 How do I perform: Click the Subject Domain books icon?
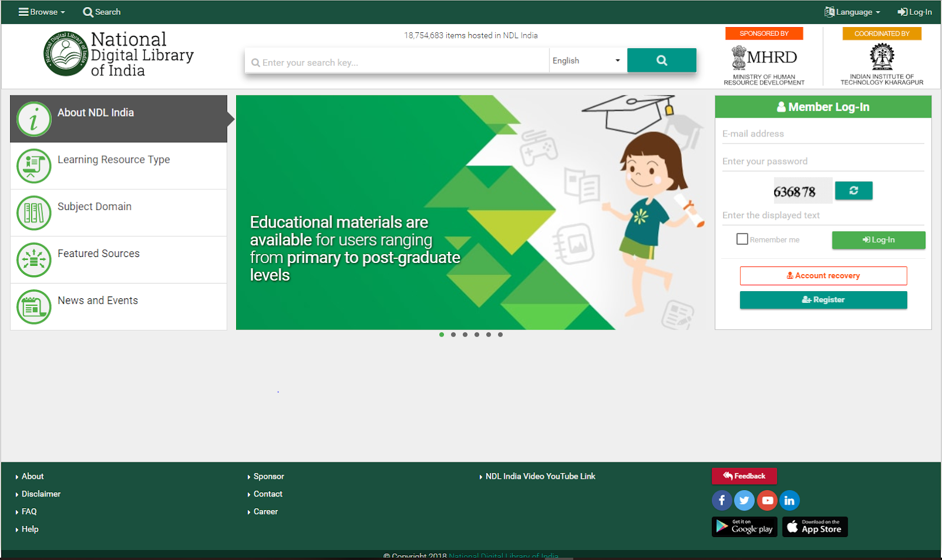tap(34, 213)
